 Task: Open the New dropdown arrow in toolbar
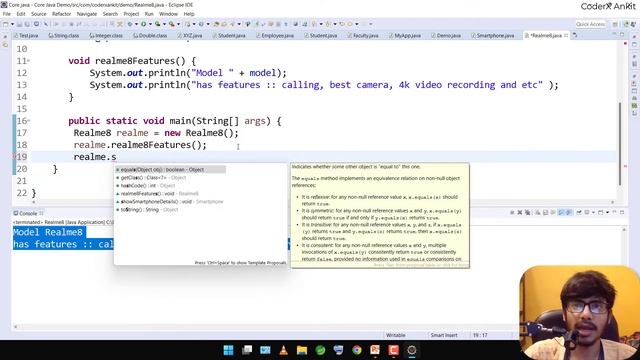coord(12,24)
